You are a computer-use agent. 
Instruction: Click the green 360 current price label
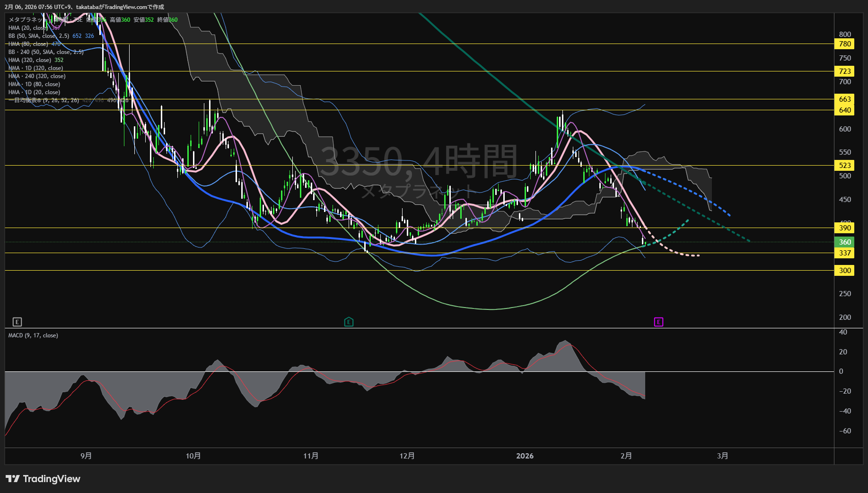[845, 242]
